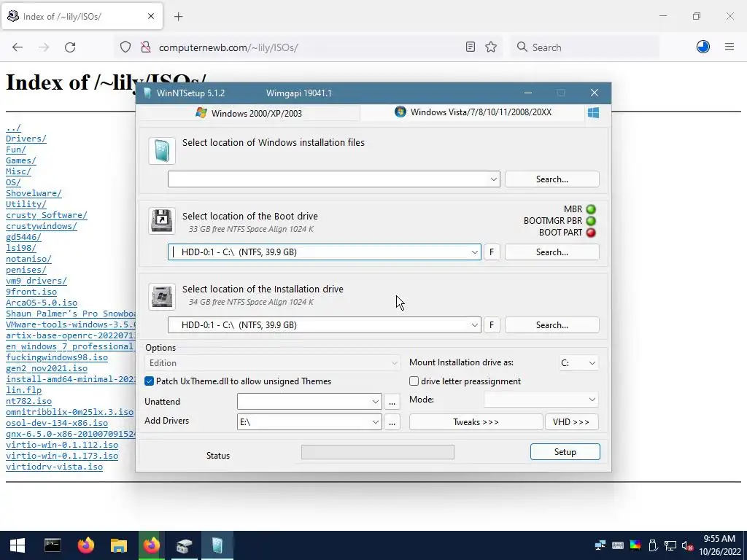The width and height of the screenshot is (747, 560).
Task: Click the Firefox Search box
Action: click(586, 47)
